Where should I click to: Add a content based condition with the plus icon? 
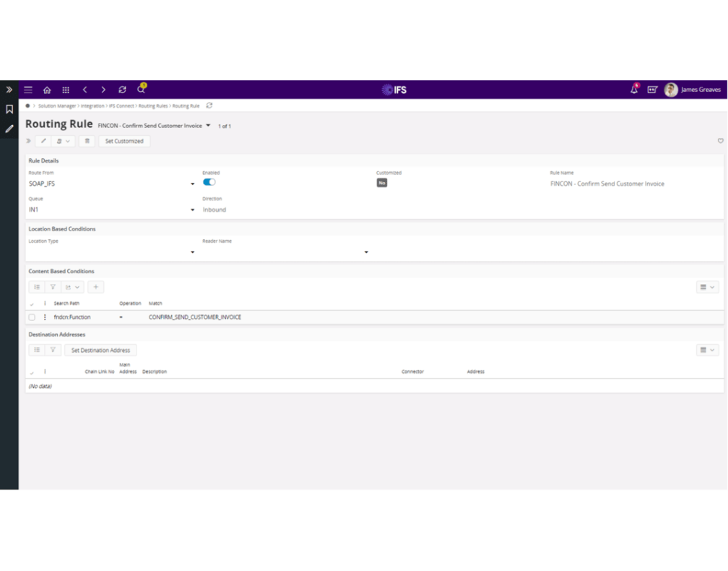pos(96,287)
